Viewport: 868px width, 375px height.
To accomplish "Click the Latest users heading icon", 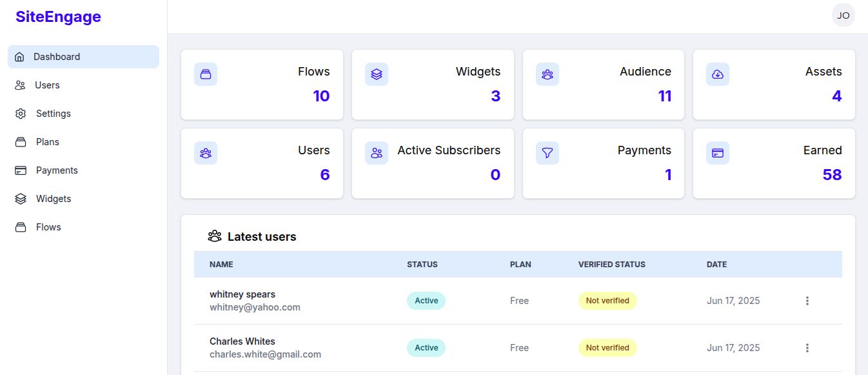I will [215, 236].
